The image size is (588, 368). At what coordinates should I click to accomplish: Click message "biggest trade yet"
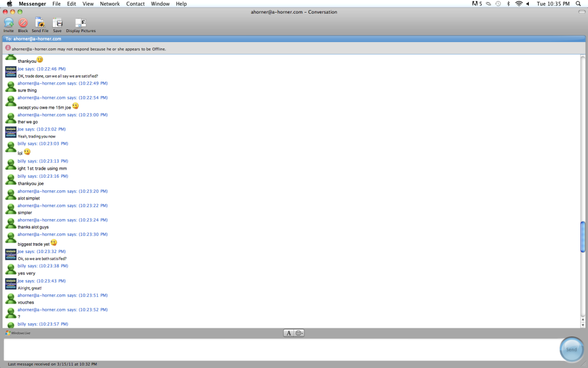coord(33,244)
